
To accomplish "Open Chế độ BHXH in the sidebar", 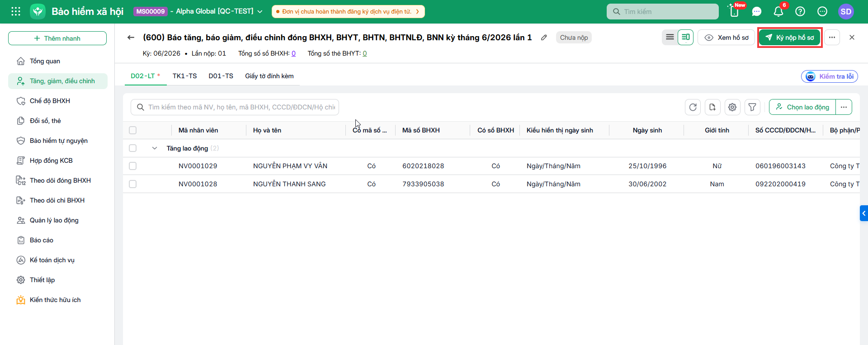I will pyautogui.click(x=58, y=101).
